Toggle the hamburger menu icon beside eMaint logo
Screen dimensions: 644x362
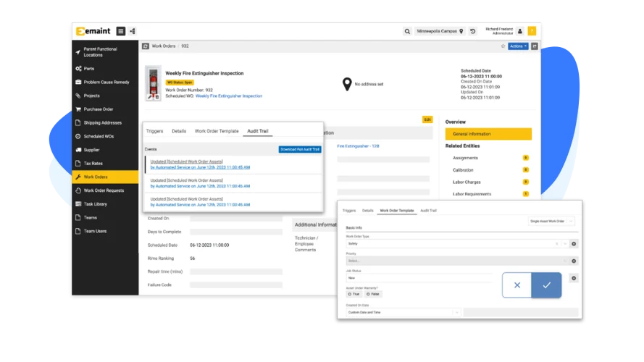click(x=121, y=31)
